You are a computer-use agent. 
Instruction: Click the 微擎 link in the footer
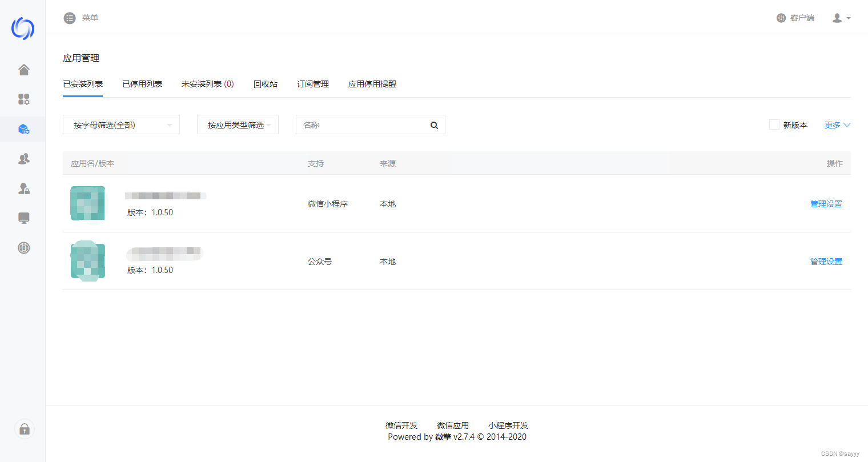(x=443, y=437)
